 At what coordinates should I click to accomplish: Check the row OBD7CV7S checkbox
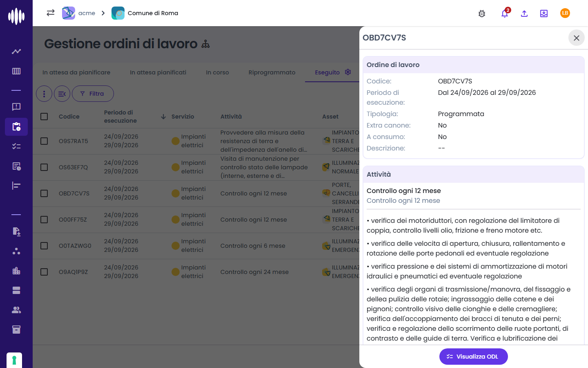pyautogui.click(x=44, y=193)
